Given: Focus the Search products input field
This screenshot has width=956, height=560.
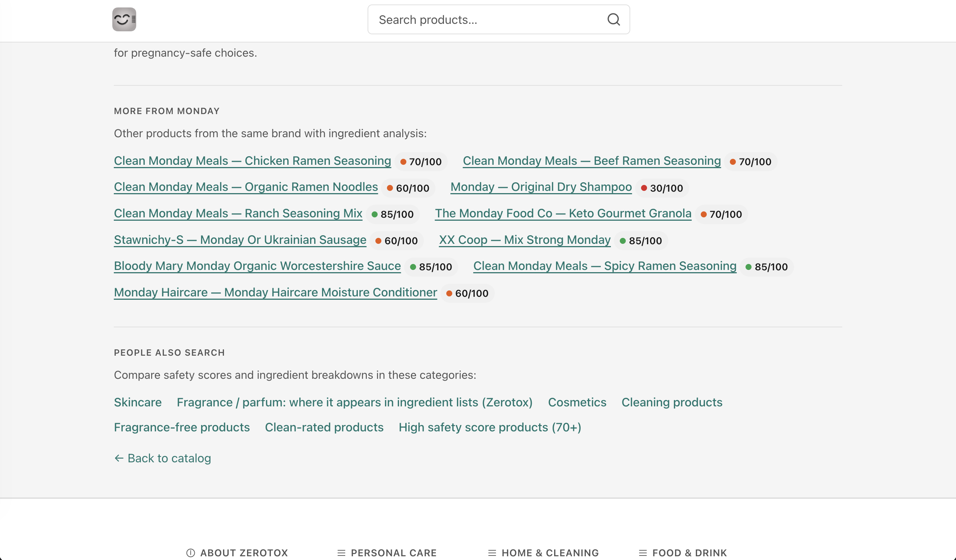Looking at the screenshot, I should 485,19.
